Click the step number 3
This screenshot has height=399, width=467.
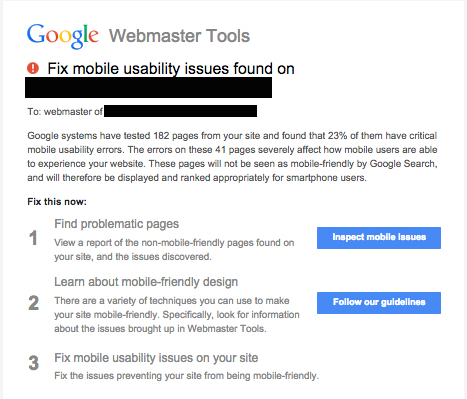[x=33, y=363]
